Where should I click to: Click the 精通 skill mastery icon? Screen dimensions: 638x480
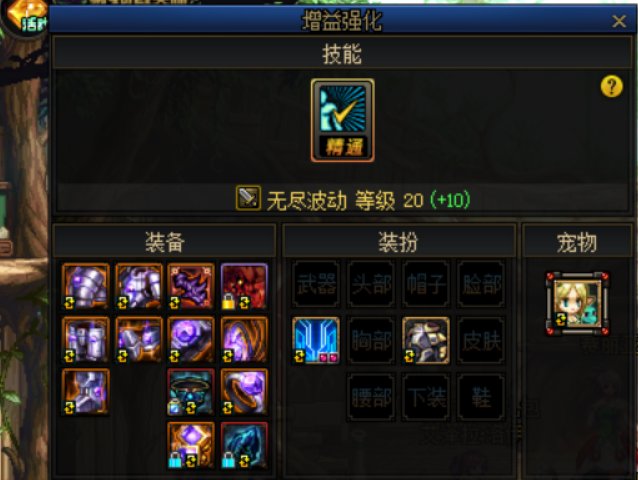coord(343,120)
